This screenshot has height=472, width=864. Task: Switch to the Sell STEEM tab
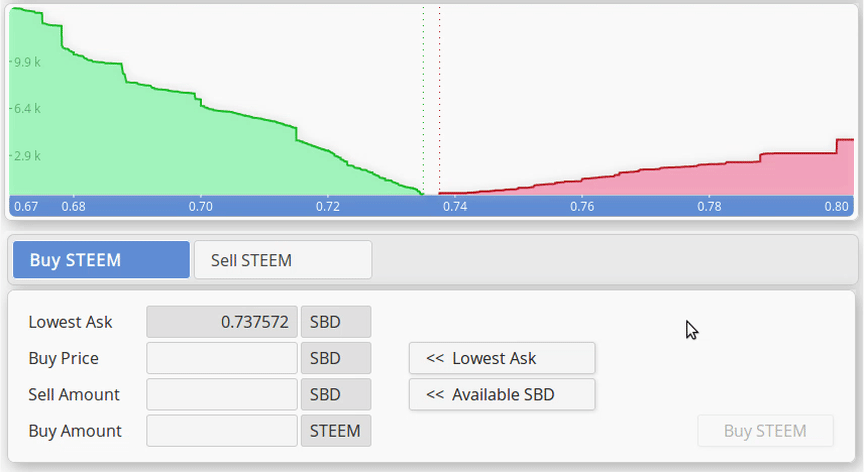[283, 259]
